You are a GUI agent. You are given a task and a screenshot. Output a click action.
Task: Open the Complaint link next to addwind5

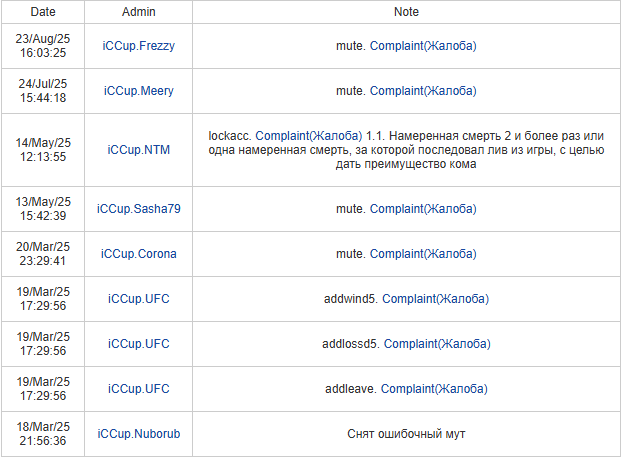435,299
